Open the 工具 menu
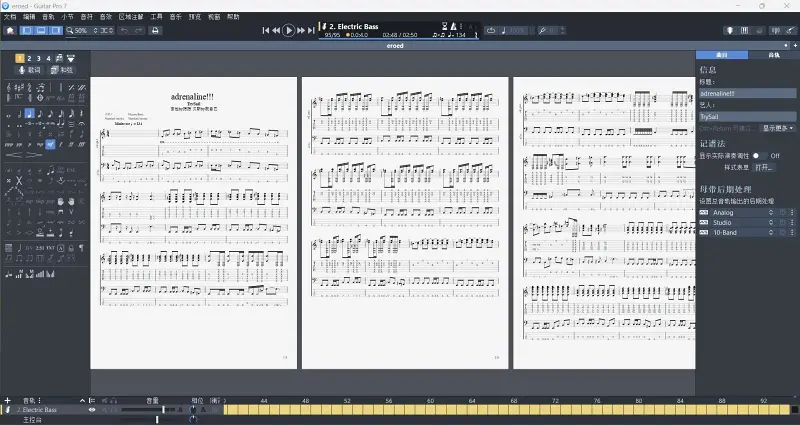The width and height of the screenshot is (800, 425). coord(156,17)
